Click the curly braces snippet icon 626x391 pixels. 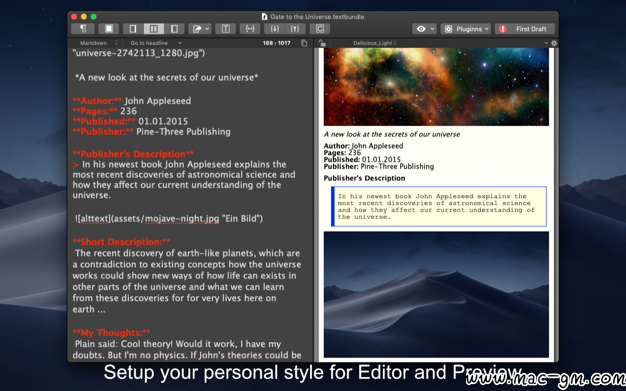[250, 29]
